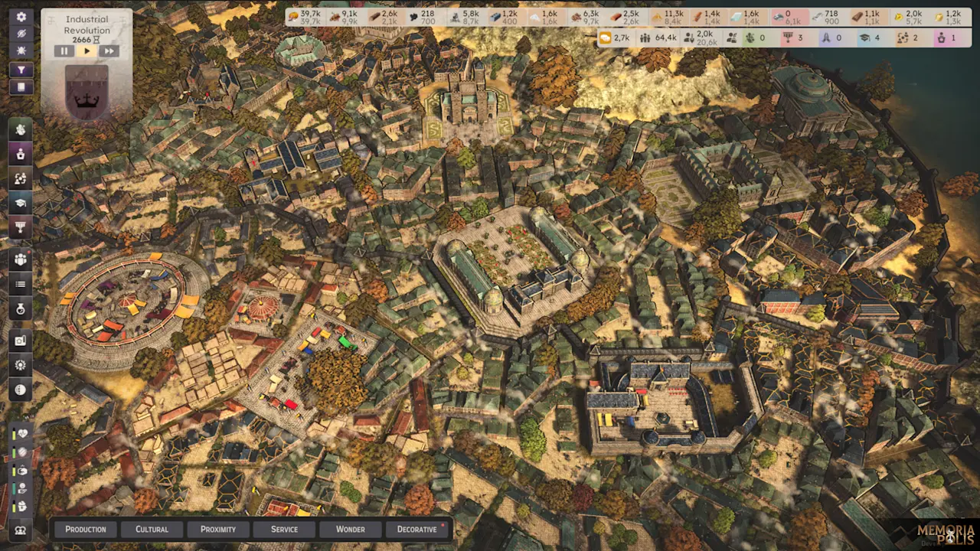The image size is (980, 551).
Task: Open the list ledger icon in the sidebar
Action: tap(21, 284)
